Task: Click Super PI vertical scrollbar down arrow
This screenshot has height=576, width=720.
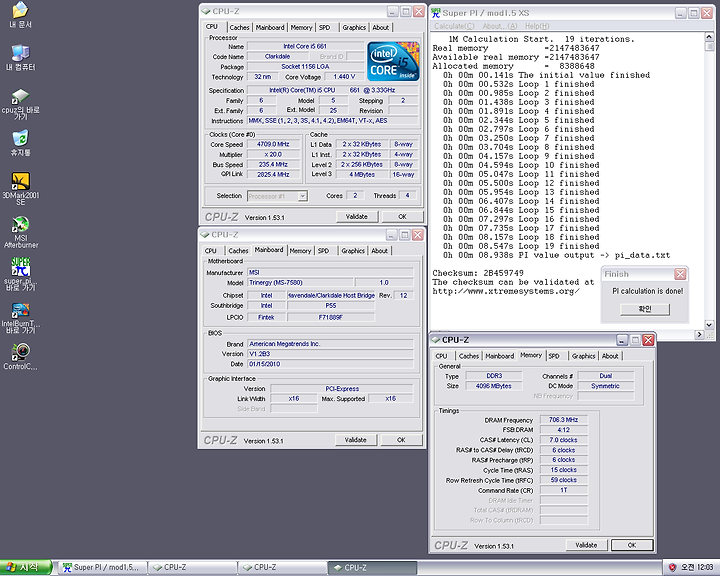Action: click(x=709, y=325)
